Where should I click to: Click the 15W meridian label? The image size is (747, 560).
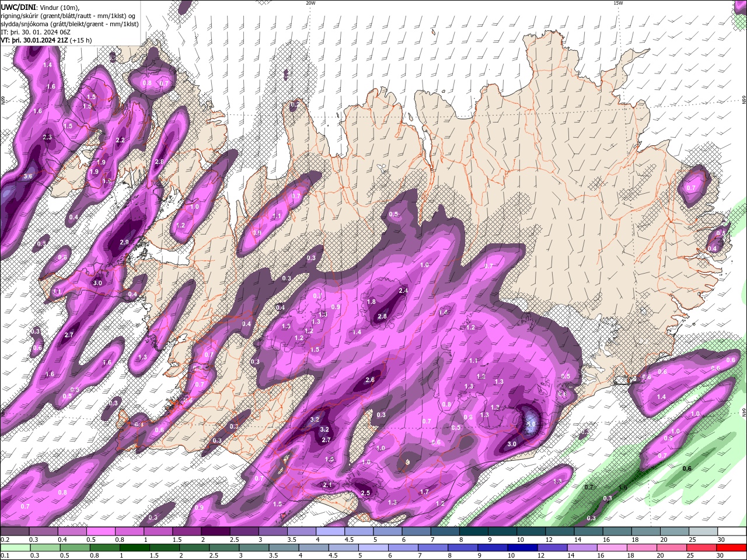[618, 3]
